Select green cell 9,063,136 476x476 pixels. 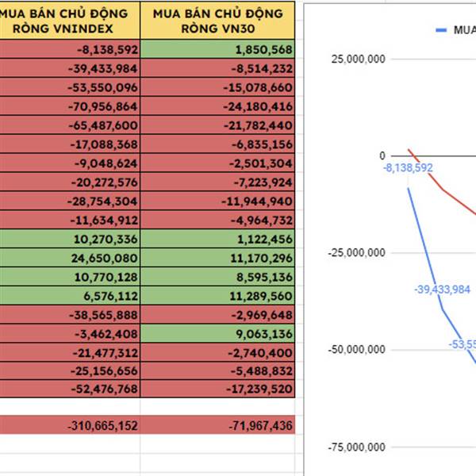[x=217, y=333]
